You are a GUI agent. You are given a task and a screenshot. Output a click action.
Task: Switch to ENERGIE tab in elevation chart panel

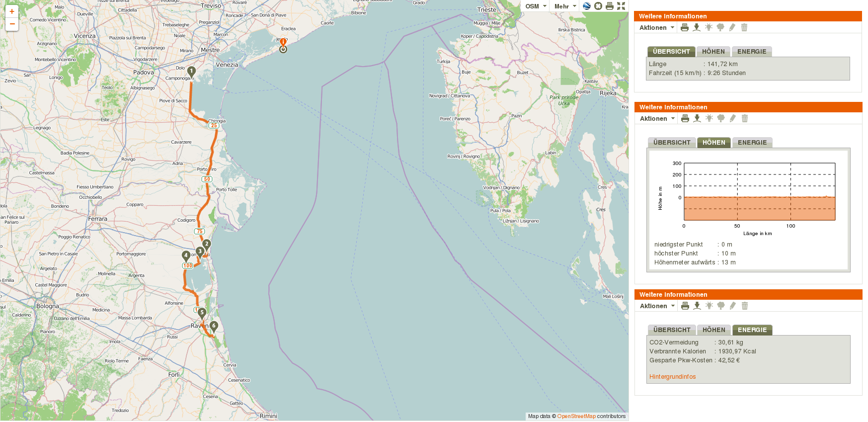pyautogui.click(x=752, y=143)
